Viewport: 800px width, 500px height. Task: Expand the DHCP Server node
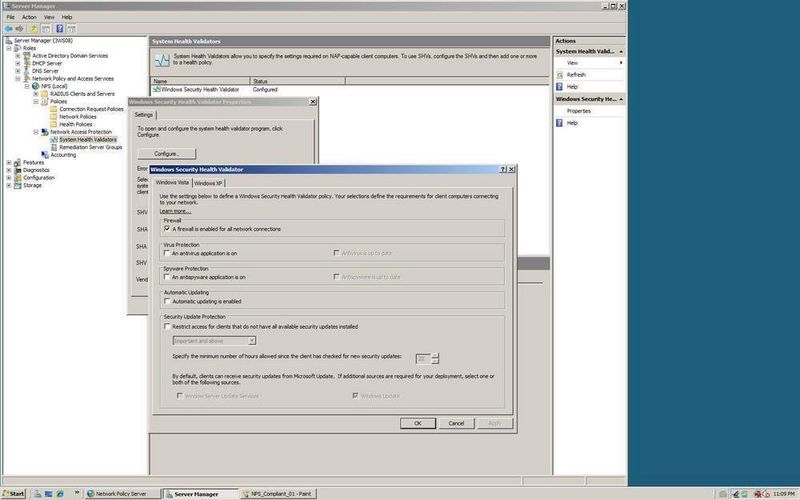(x=18, y=63)
